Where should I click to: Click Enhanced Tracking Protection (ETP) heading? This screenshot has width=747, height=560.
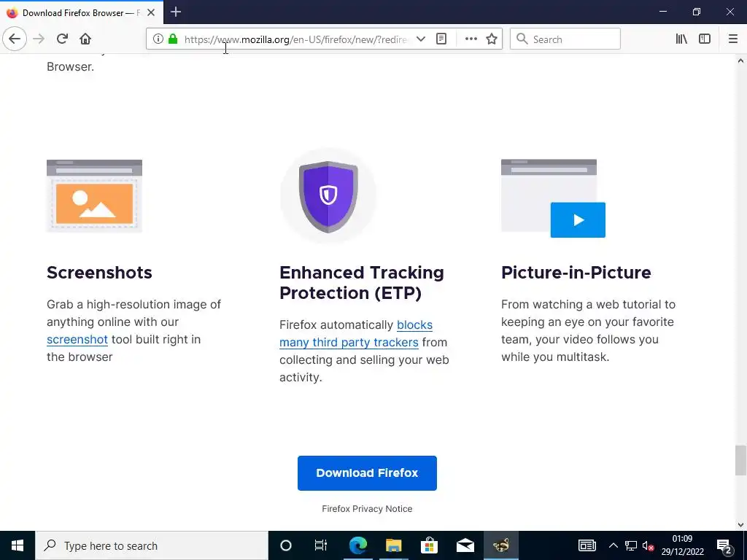click(x=362, y=282)
